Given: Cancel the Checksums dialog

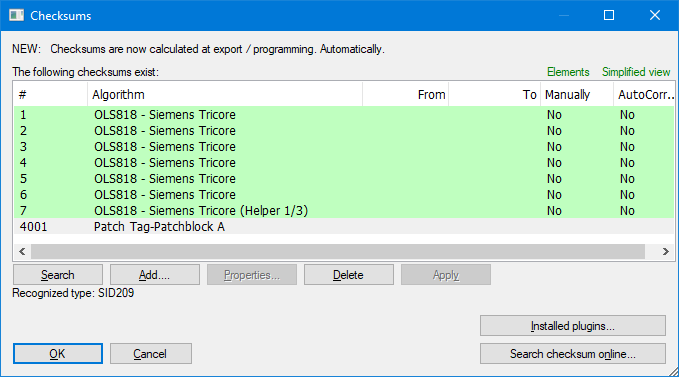Looking at the screenshot, I should [151, 354].
